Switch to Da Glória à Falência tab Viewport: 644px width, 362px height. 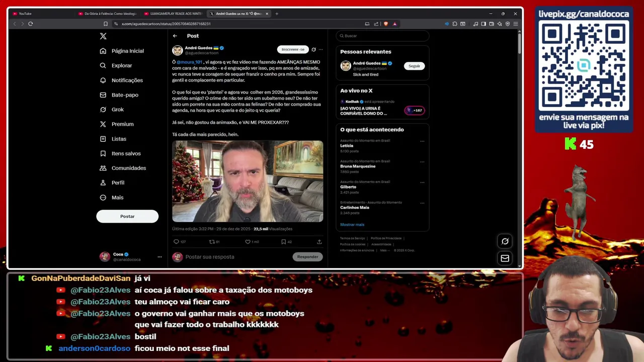(108, 14)
